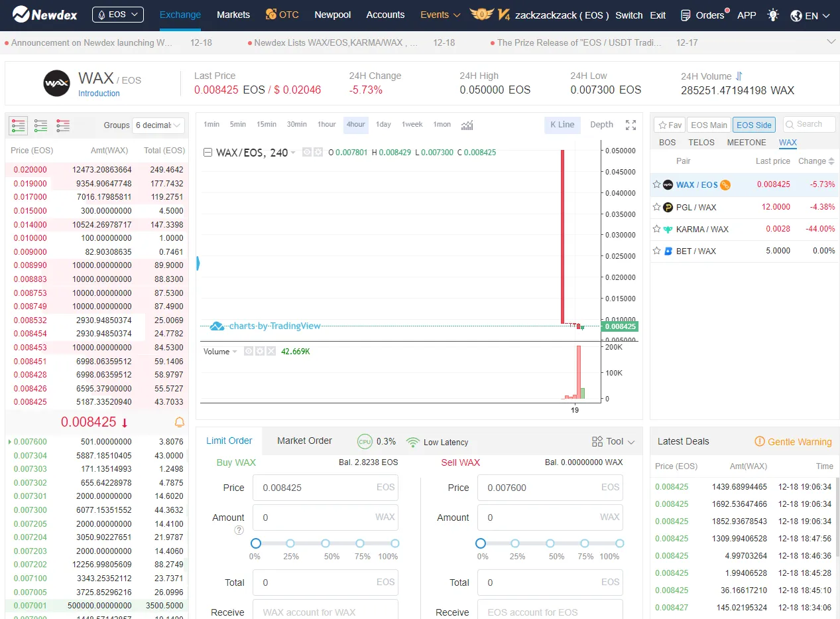The height and width of the screenshot is (619, 840).
Task: Favorite the BET / WAX pair star
Action: [657, 251]
